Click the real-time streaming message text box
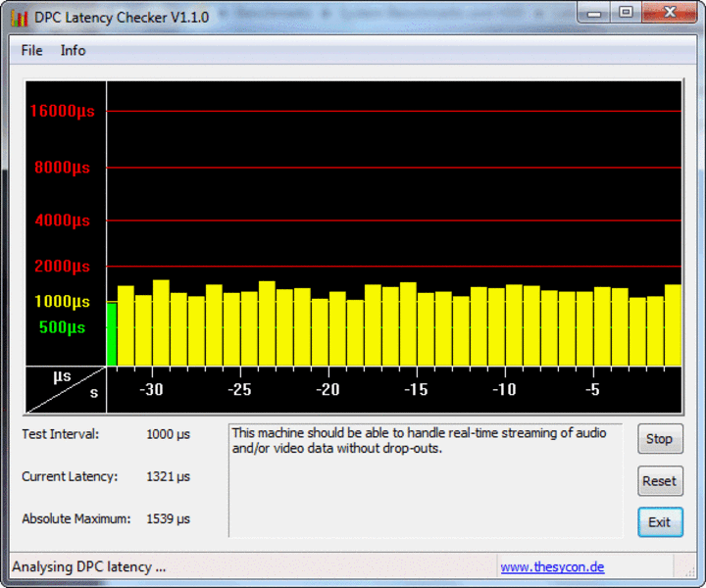Screen dimensions: 706x588 (x=426, y=480)
